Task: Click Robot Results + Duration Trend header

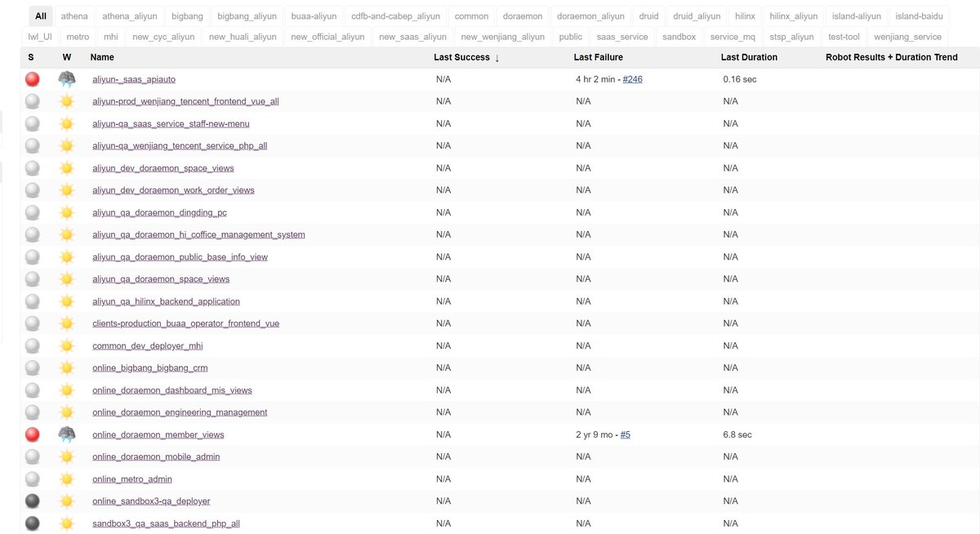Action: pos(892,57)
